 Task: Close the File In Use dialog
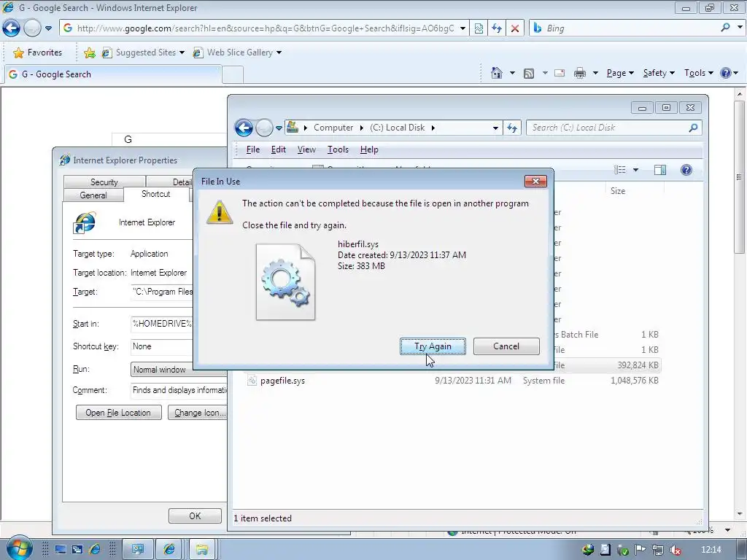coord(535,181)
